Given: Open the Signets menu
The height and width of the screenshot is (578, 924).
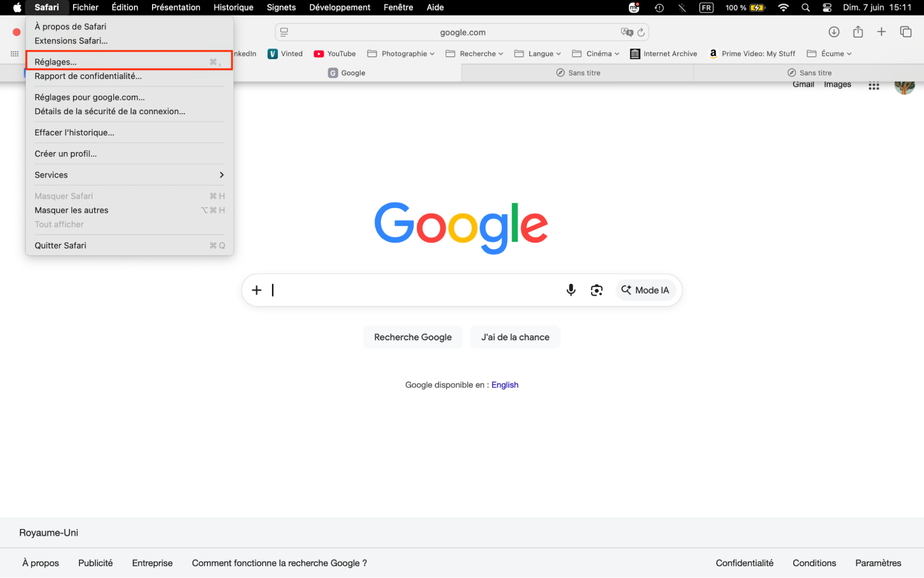Looking at the screenshot, I should [x=281, y=7].
